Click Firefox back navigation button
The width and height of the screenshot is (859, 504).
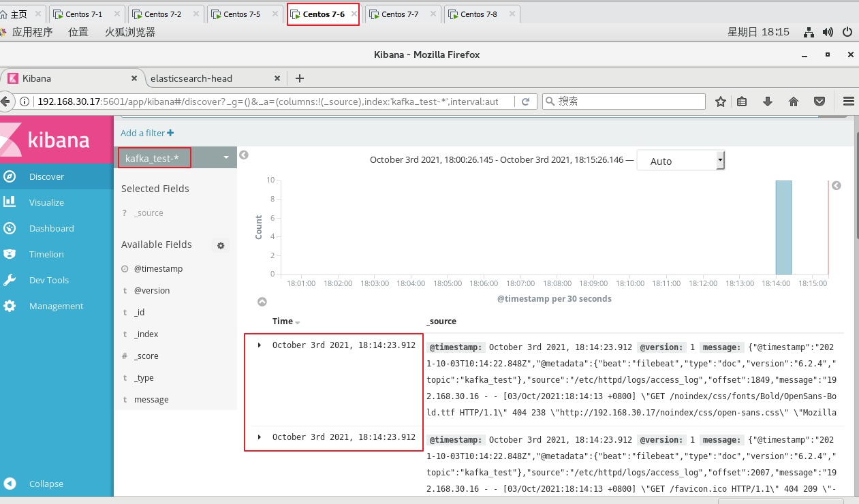[6, 101]
